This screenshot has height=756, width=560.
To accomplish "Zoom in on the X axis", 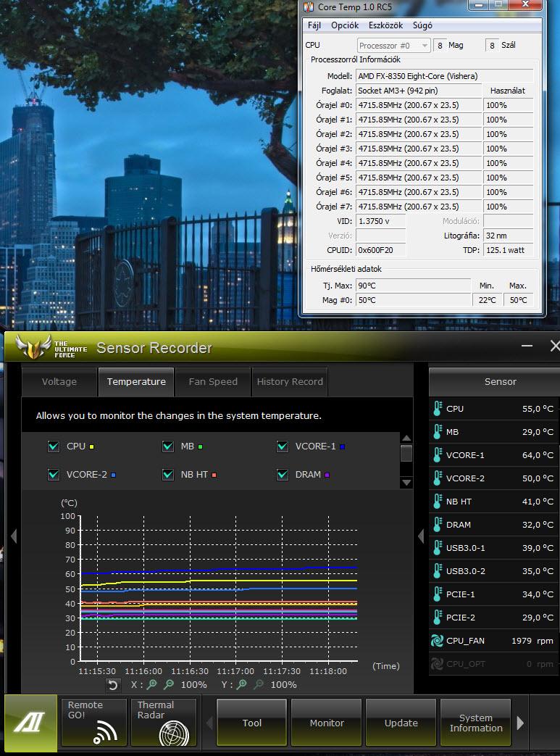I will 152,684.
